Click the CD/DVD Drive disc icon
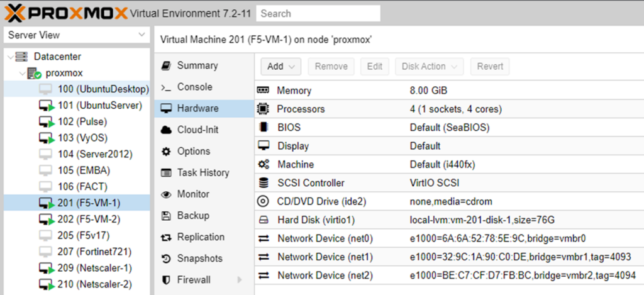This screenshot has height=295, width=644. coord(263,201)
